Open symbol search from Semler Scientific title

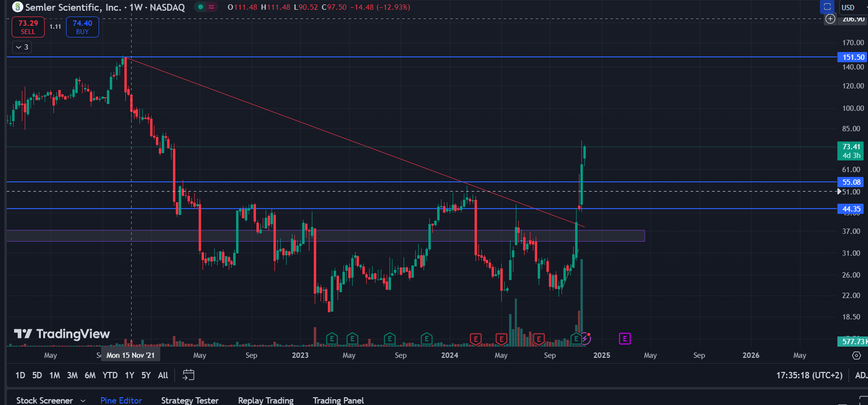(105, 7)
